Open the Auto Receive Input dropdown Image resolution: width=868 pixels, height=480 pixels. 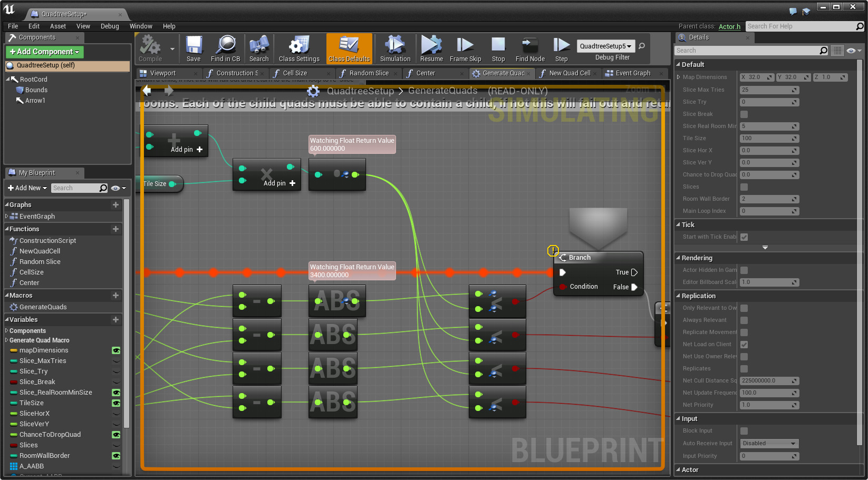click(769, 444)
